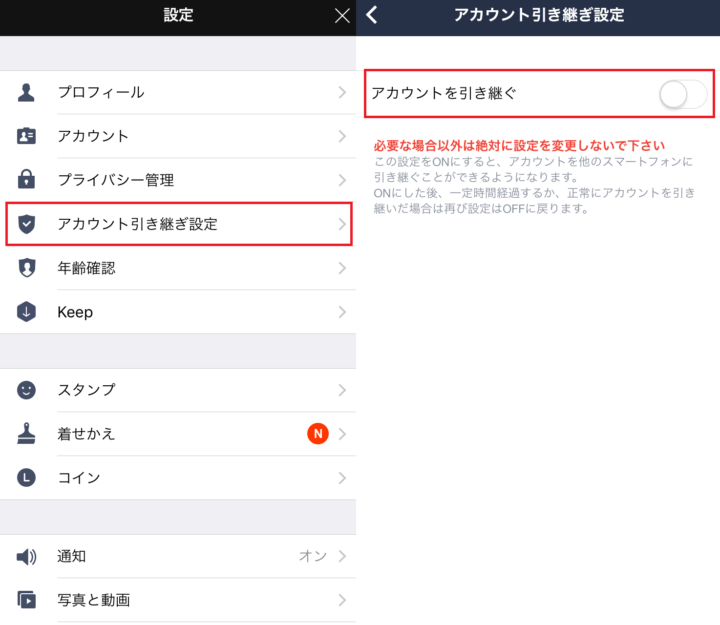Image resolution: width=720 pixels, height=625 pixels.
Task: Click the coin L icon
Action: (26, 478)
